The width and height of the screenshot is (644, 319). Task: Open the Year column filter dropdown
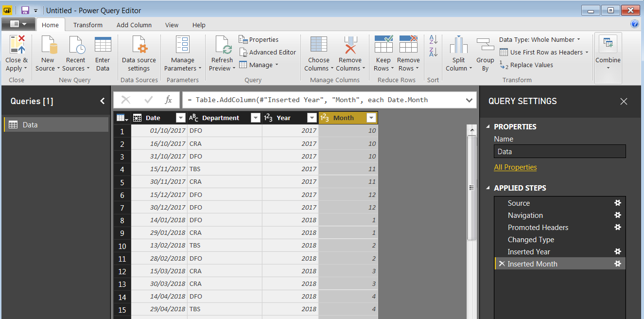(x=312, y=118)
